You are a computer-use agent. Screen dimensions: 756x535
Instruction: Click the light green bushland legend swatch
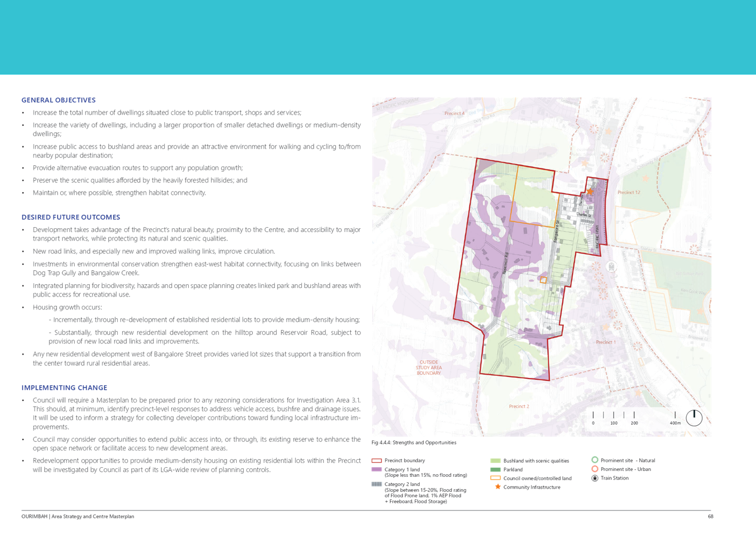click(x=496, y=461)
